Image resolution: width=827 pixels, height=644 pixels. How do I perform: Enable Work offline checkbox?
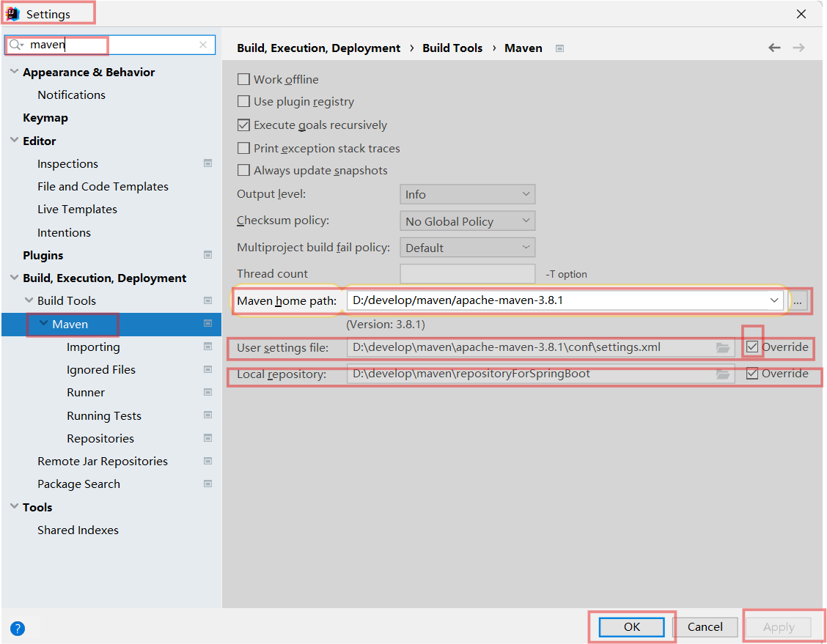tap(243, 80)
